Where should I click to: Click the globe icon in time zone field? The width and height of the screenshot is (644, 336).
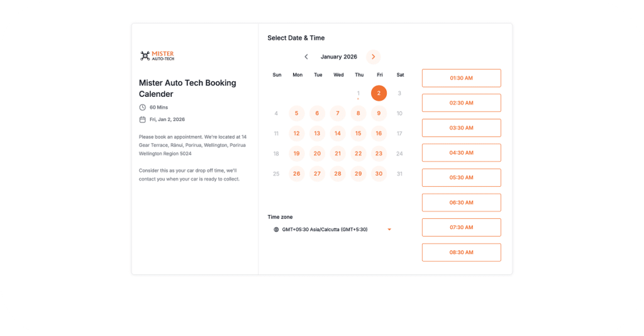pos(276,230)
